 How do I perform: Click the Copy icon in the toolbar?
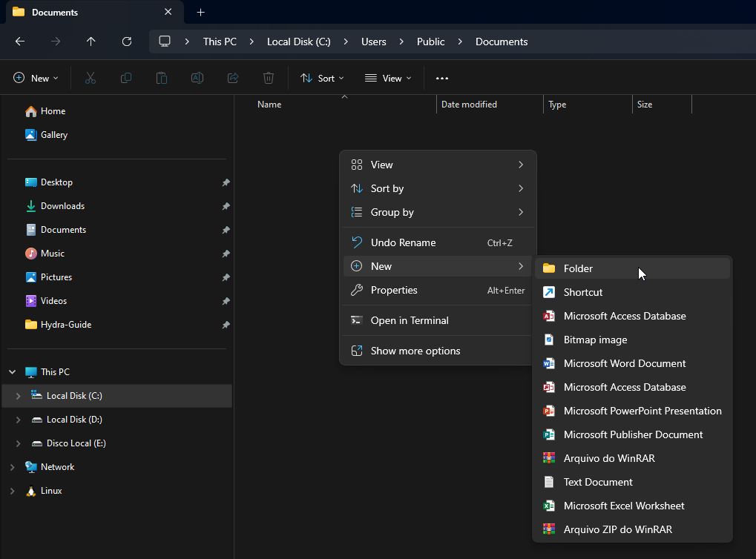pyautogui.click(x=125, y=77)
